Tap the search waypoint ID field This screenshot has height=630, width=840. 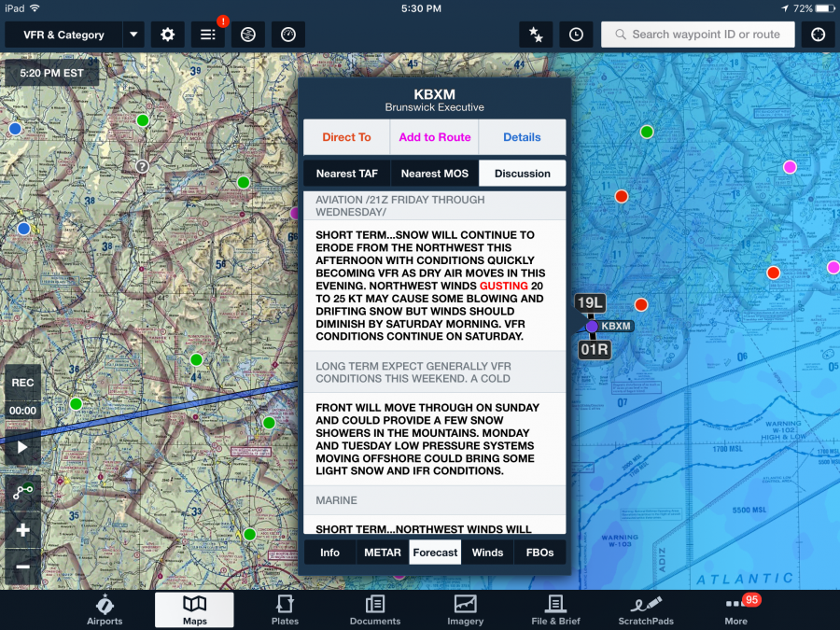[x=697, y=34]
